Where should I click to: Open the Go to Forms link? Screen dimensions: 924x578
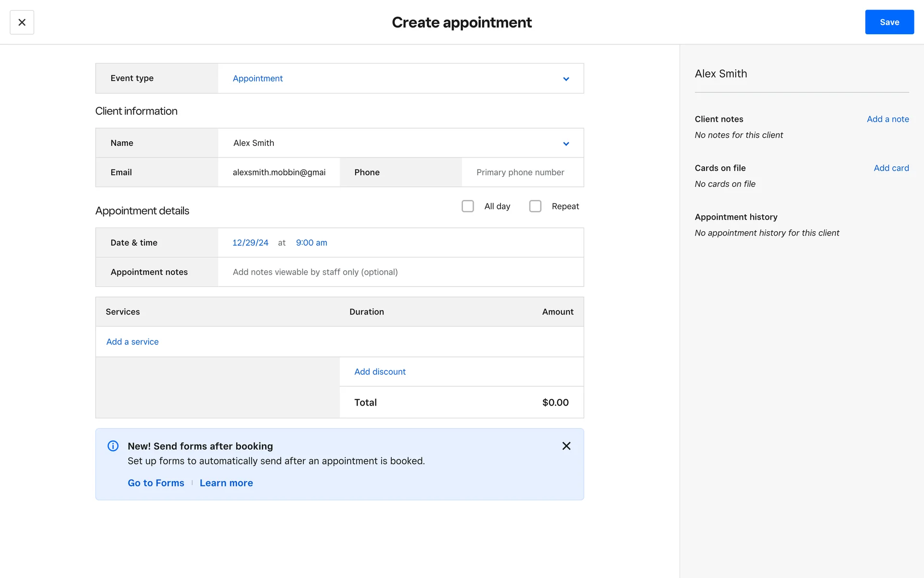point(156,483)
